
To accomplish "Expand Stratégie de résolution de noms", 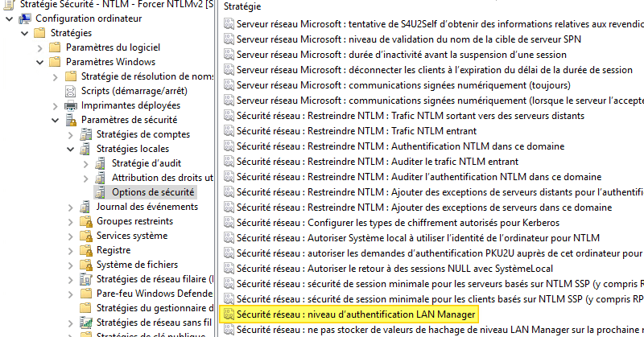I will tap(55, 76).
